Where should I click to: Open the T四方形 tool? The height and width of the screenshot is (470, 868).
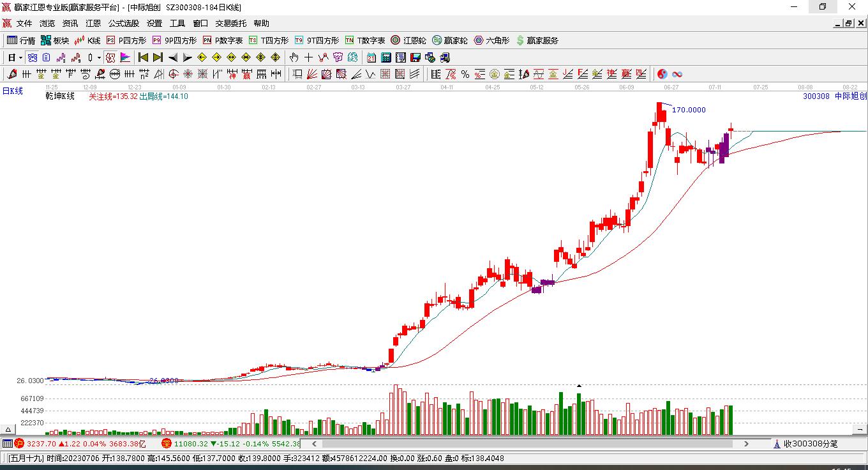(269, 40)
